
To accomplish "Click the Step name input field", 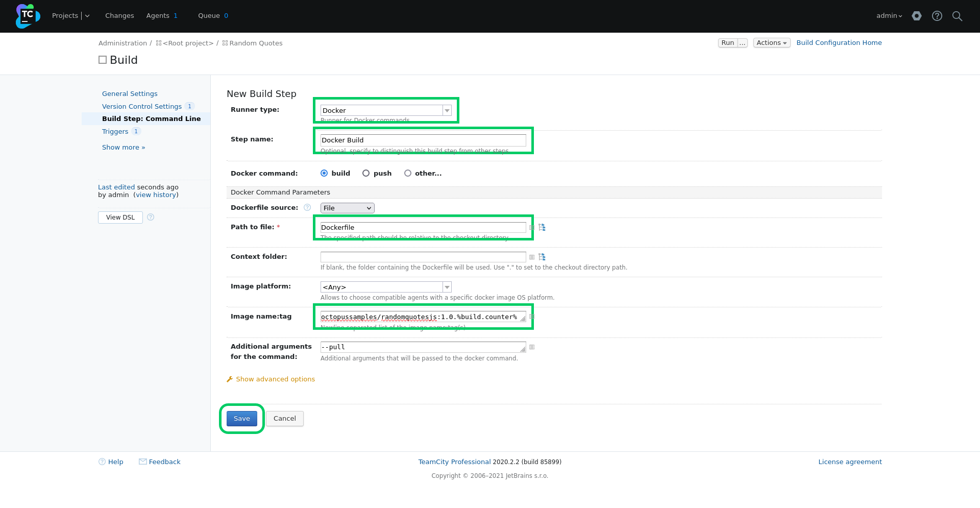I will pos(423,140).
